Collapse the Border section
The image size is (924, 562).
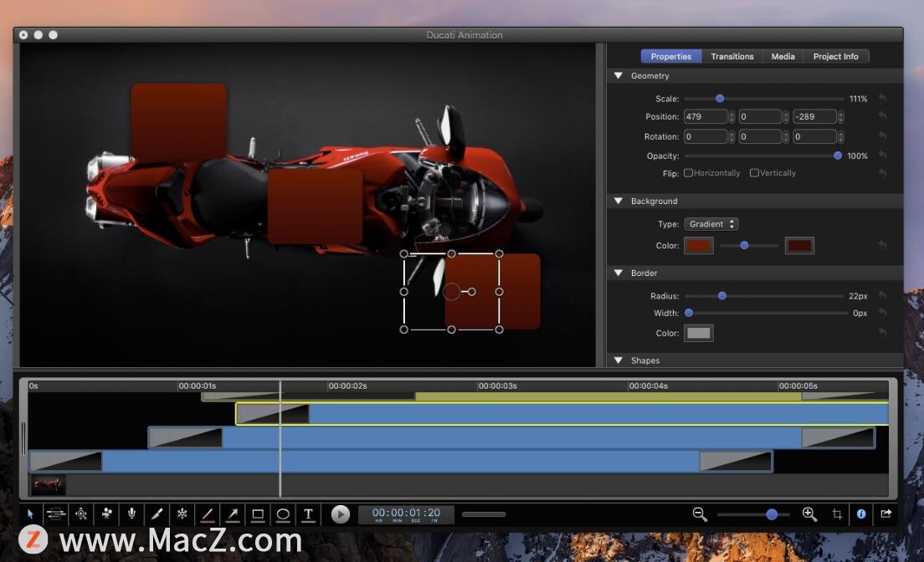(619, 273)
